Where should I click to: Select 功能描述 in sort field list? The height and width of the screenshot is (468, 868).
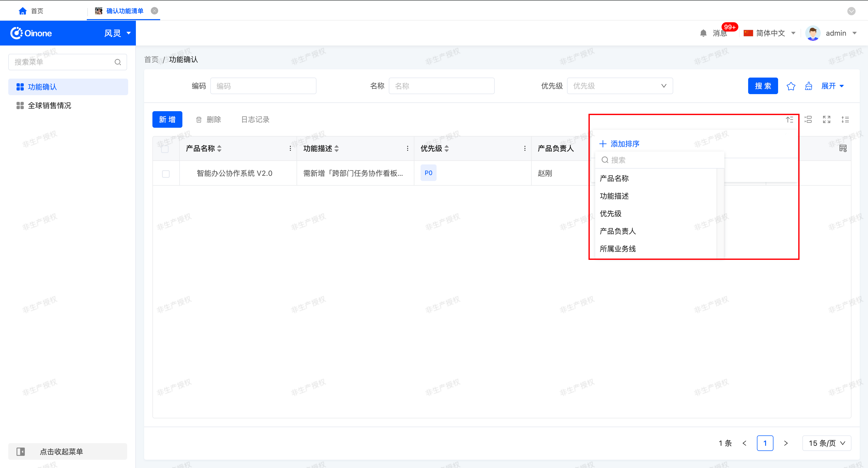point(614,196)
